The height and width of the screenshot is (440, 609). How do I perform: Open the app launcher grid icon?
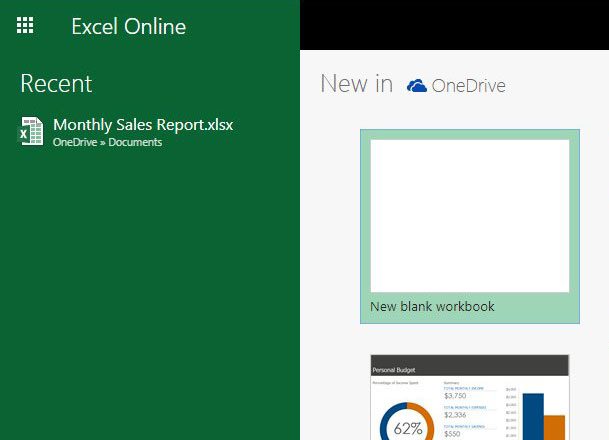point(25,25)
